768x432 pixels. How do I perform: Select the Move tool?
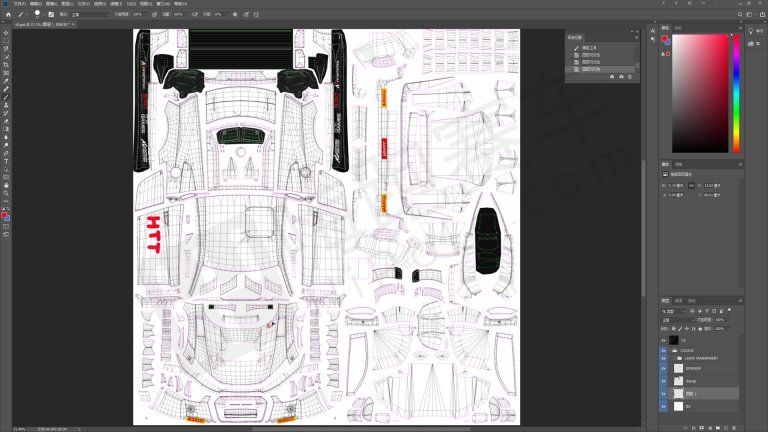tap(6, 33)
